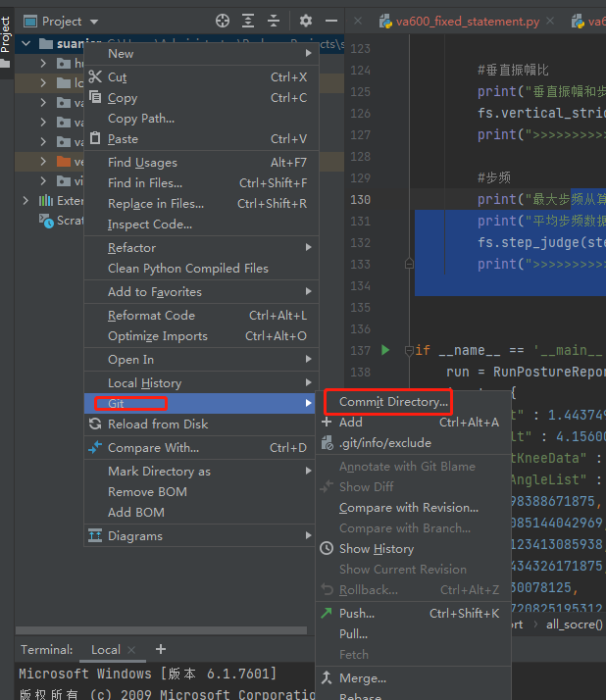Choose Inspect Code...
The height and width of the screenshot is (700, 606).
201,225
